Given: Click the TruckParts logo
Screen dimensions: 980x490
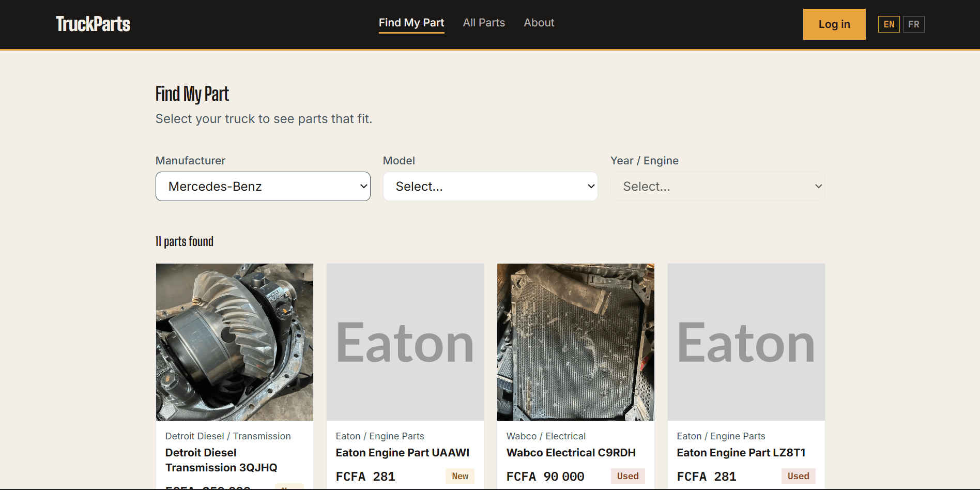Looking at the screenshot, I should [x=93, y=24].
